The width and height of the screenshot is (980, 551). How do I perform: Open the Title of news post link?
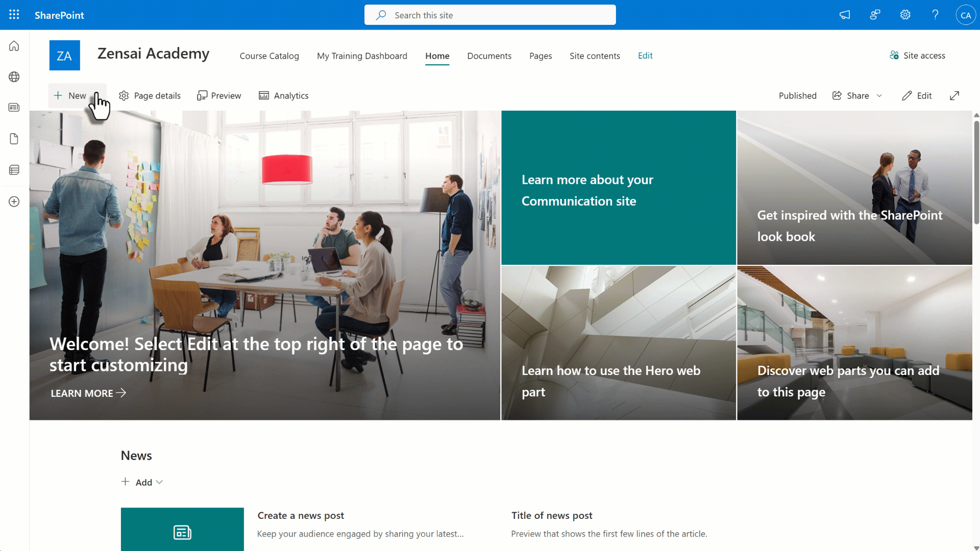(552, 515)
